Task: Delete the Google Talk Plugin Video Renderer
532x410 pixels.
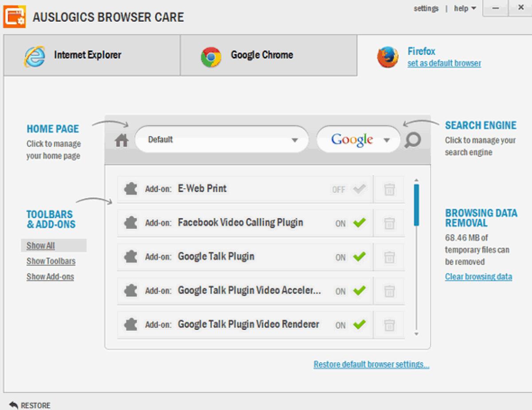Action: 389,325
